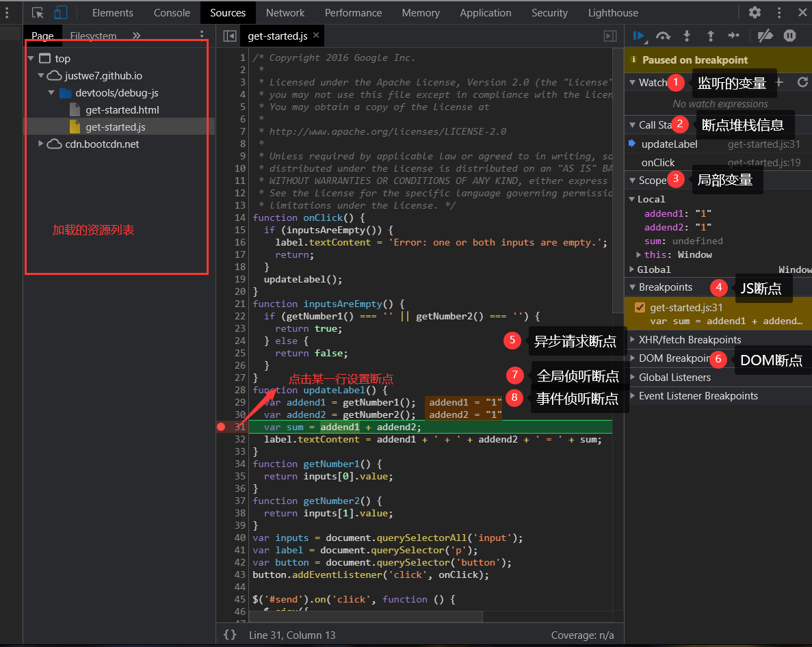Screen dimensions: 812x647
Task: Click the addend1 local variable value
Action: (x=703, y=213)
